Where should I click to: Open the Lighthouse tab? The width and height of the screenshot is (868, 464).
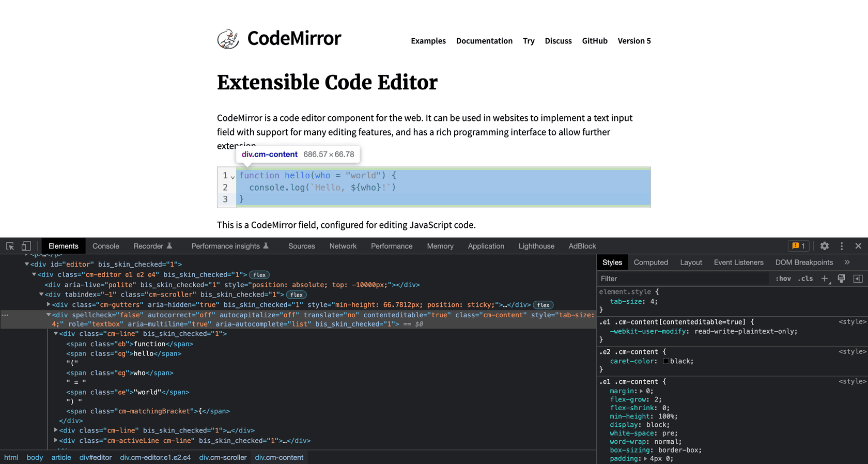[536, 246]
